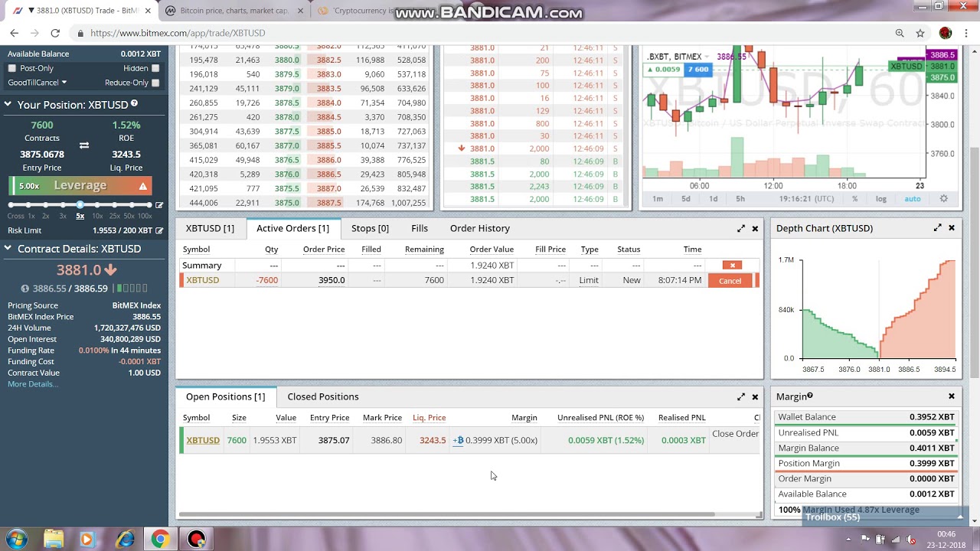
Task: Click the index info icon beside 3886.55 / 3886.59
Action: [24, 289]
